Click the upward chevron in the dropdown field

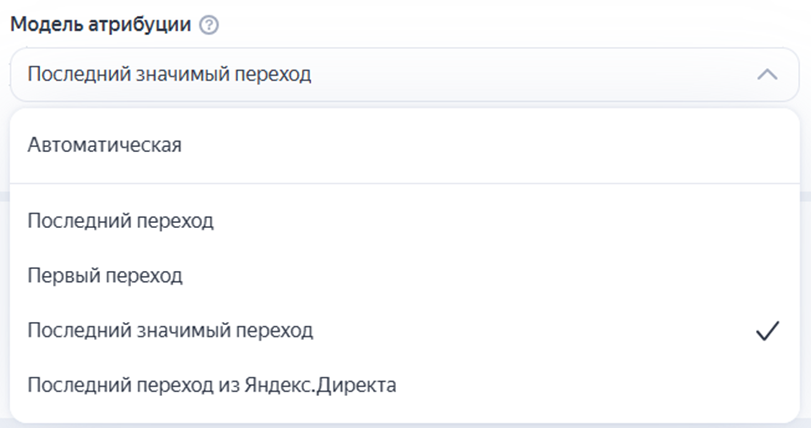pyautogui.click(x=766, y=74)
